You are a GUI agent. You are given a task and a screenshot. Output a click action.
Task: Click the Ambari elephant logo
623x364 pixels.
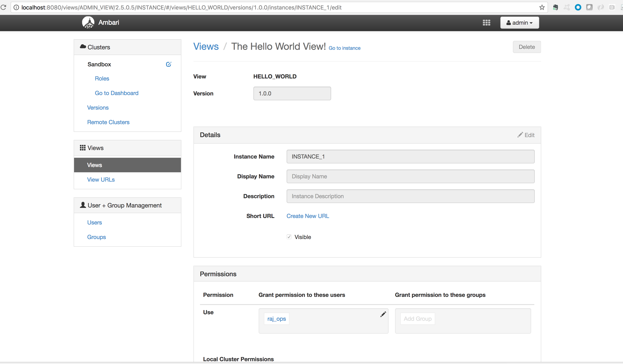point(88,22)
